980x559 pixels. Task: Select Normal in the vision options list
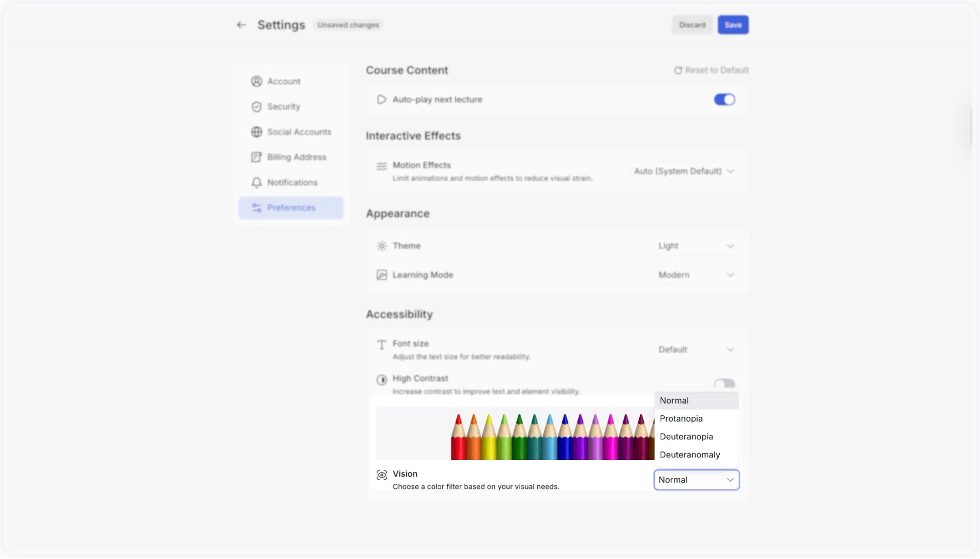[696, 401]
